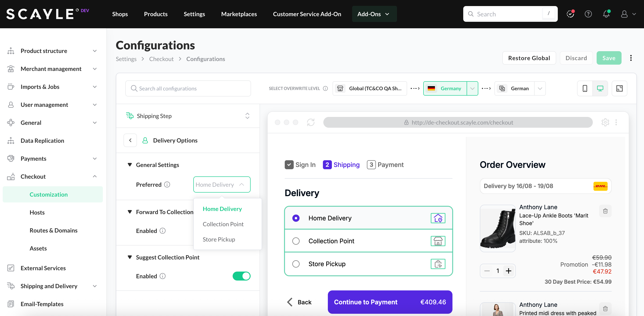Image resolution: width=644 pixels, height=316 pixels.
Task: Open the help question mark icon
Action: pyautogui.click(x=588, y=14)
